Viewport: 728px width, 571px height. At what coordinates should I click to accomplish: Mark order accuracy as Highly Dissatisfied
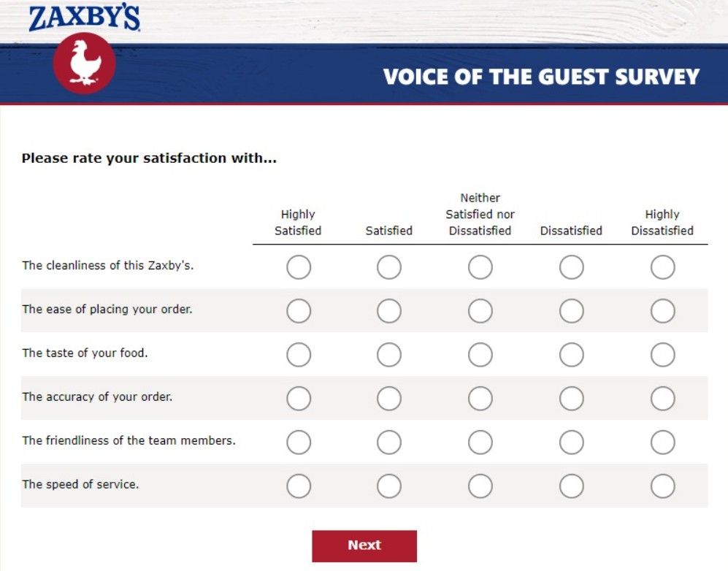point(662,399)
